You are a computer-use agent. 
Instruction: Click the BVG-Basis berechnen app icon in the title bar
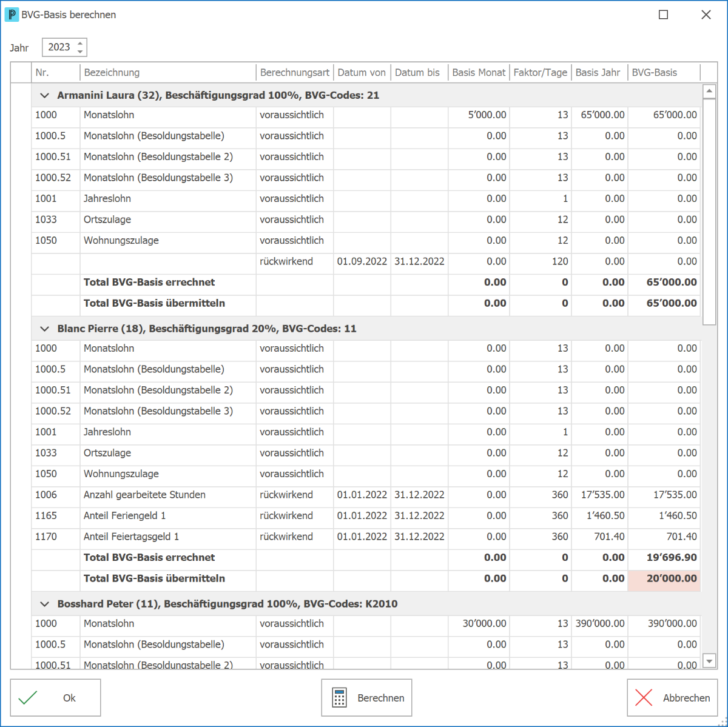(x=12, y=15)
